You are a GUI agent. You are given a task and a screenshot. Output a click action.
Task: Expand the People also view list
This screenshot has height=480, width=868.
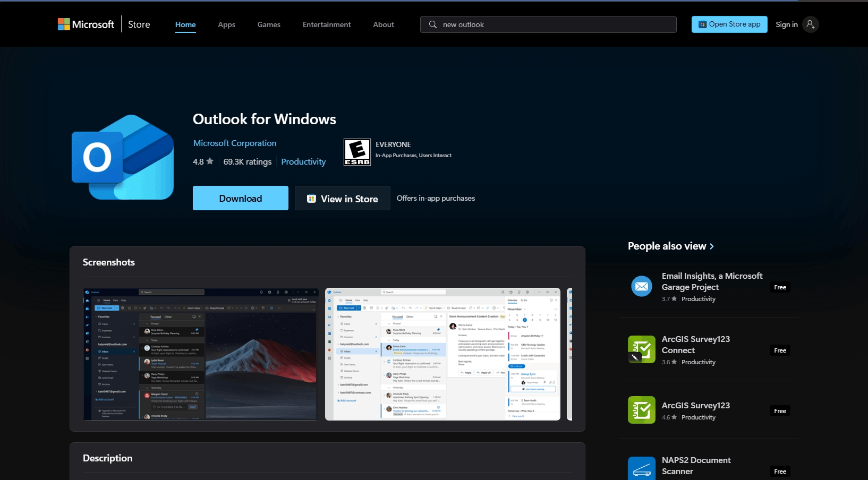pyautogui.click(x=671, y=246)
